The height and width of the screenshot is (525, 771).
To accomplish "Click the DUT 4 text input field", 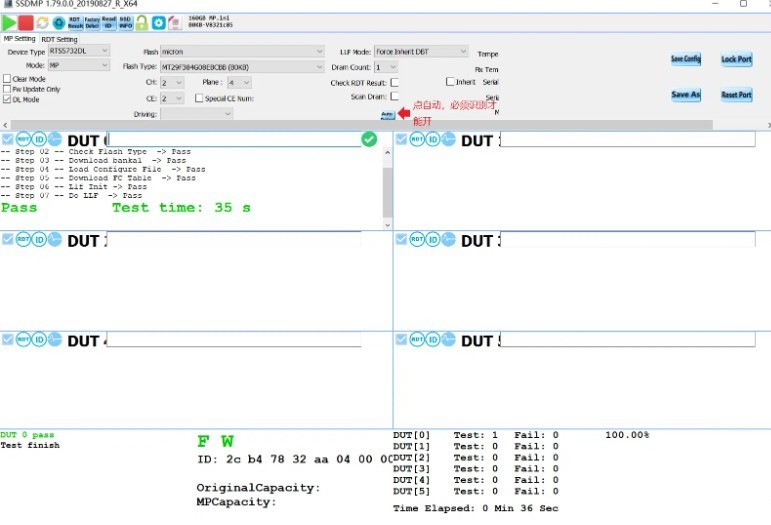I will click(x=234, y=340).
